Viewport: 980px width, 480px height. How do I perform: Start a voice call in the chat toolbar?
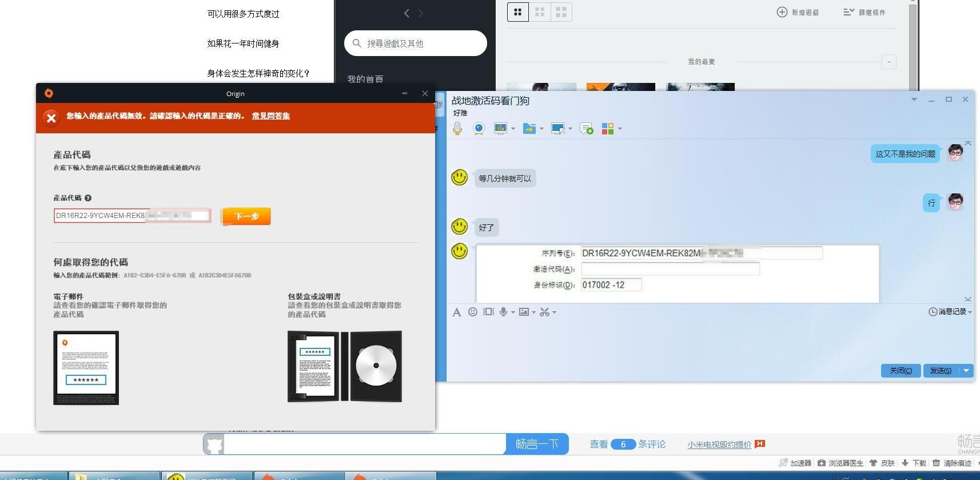click(x=457, y=129)
